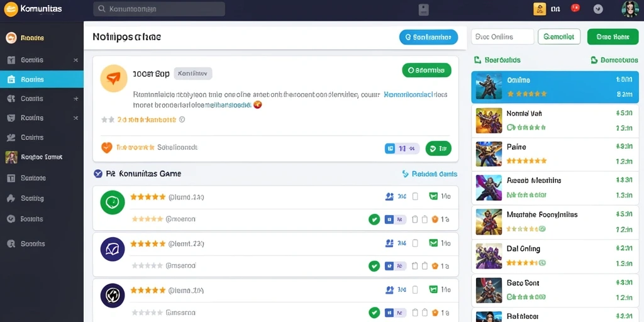Image resolution: width=644 pixels, height=322 pixels.
Task: Click the check badge beside 'PR Komunitas Game'
Action: coord(97,174)
